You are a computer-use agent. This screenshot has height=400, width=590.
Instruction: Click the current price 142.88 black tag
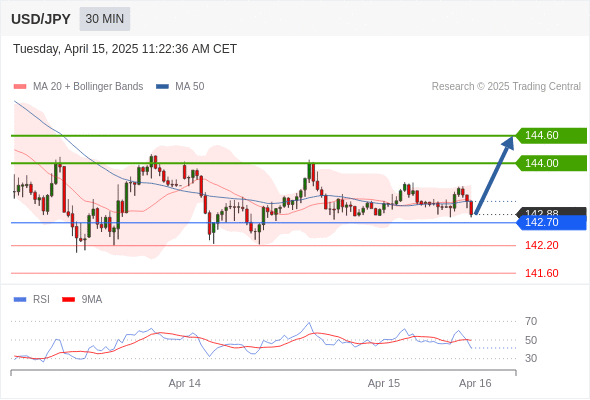point(551,211)
